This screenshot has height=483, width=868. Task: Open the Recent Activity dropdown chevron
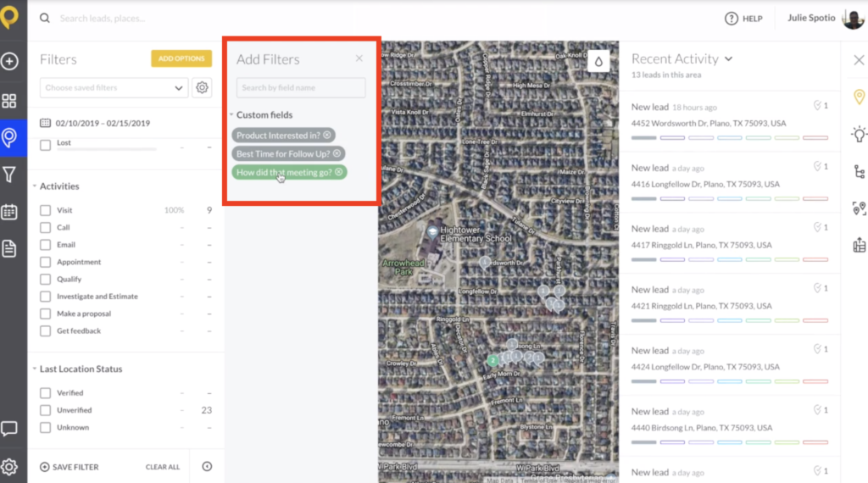pos(728,58)
